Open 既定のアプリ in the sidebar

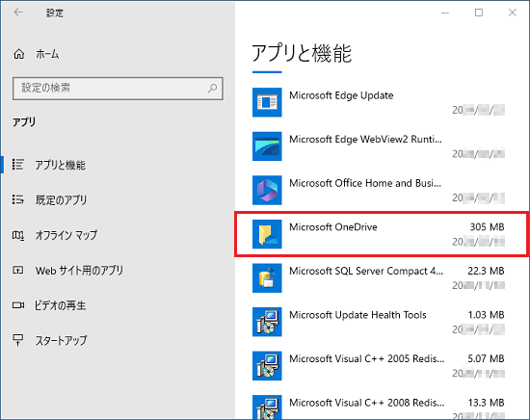coord(61,200)
